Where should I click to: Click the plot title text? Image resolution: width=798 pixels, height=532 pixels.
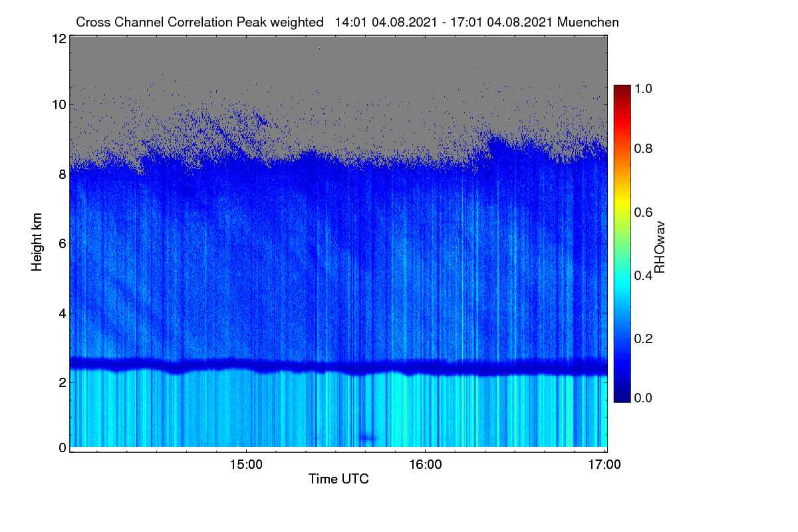pos(347,22)
